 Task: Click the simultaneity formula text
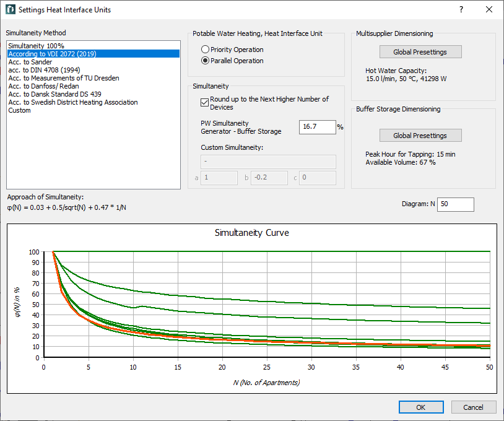[66, 207]
